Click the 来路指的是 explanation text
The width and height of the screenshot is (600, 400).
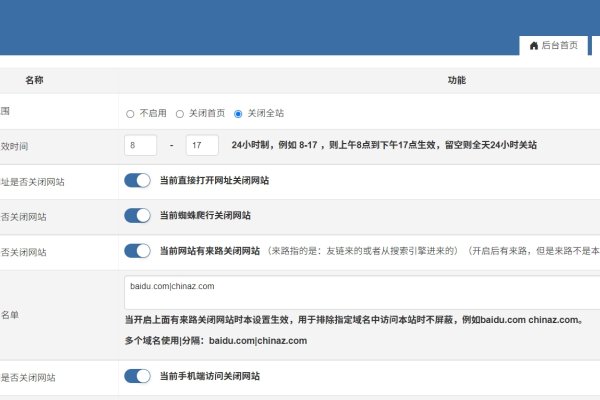point(362,251)
